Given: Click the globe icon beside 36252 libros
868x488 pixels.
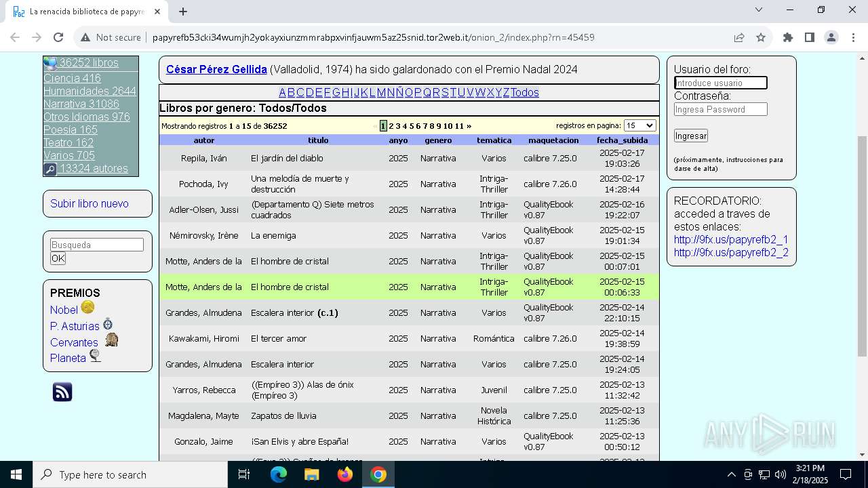Looking at the screenshot, I should click(x=50, y=63).
